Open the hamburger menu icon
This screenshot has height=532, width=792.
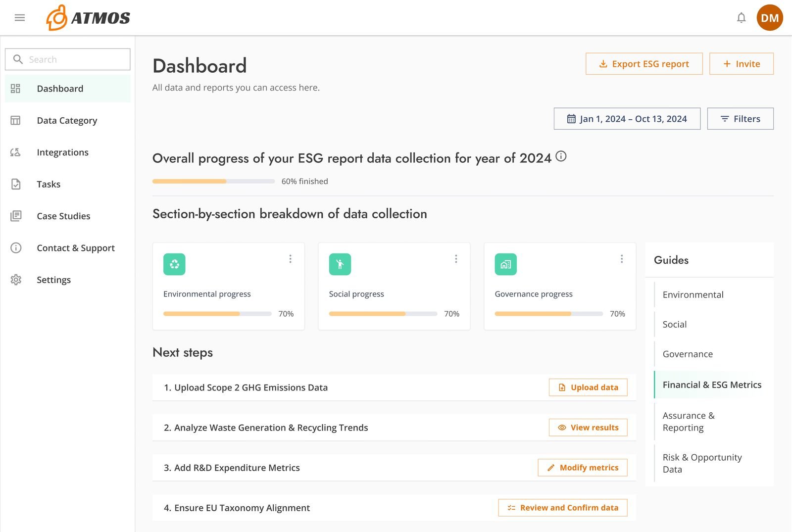coord(20,18)
